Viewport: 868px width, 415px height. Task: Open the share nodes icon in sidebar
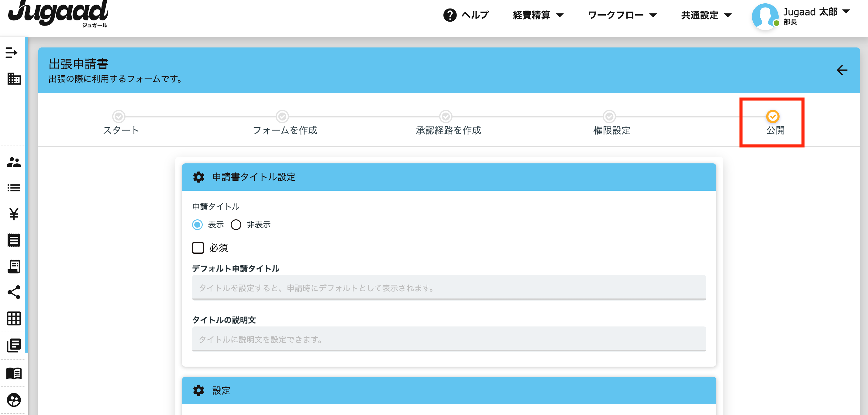13,292
